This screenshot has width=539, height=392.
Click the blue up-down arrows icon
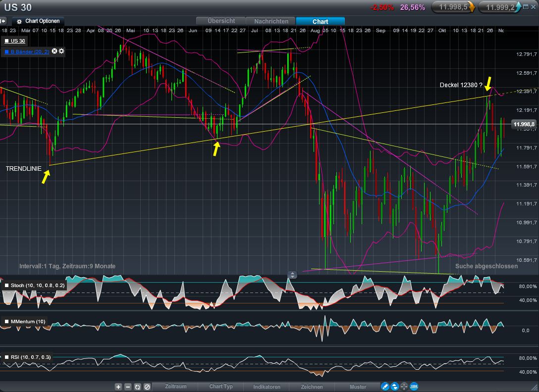point(395,387)
